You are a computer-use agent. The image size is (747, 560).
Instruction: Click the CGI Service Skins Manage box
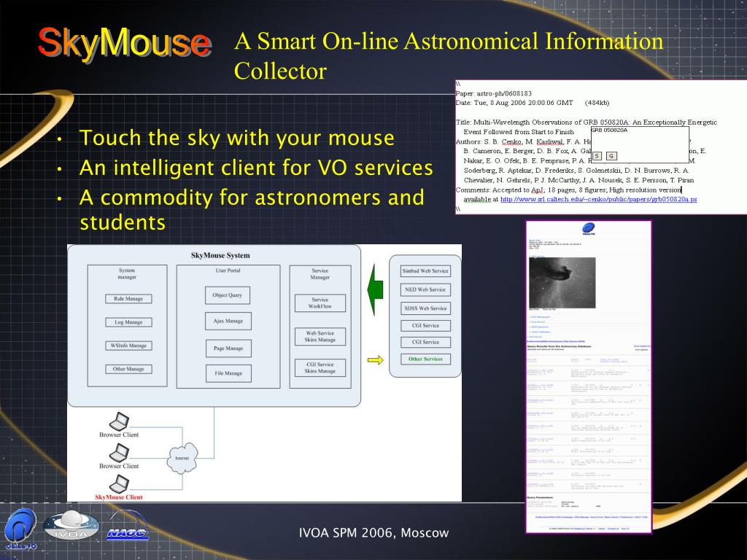(320, 367)
